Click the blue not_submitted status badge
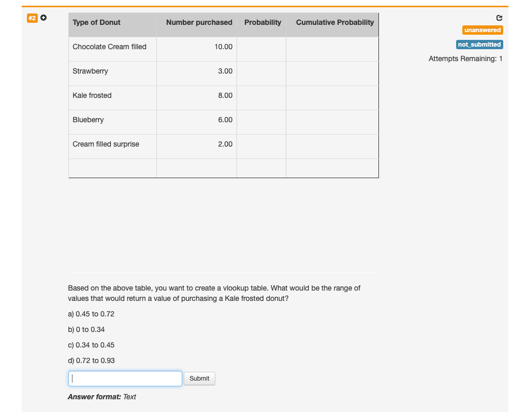 (x=479, y=45)
